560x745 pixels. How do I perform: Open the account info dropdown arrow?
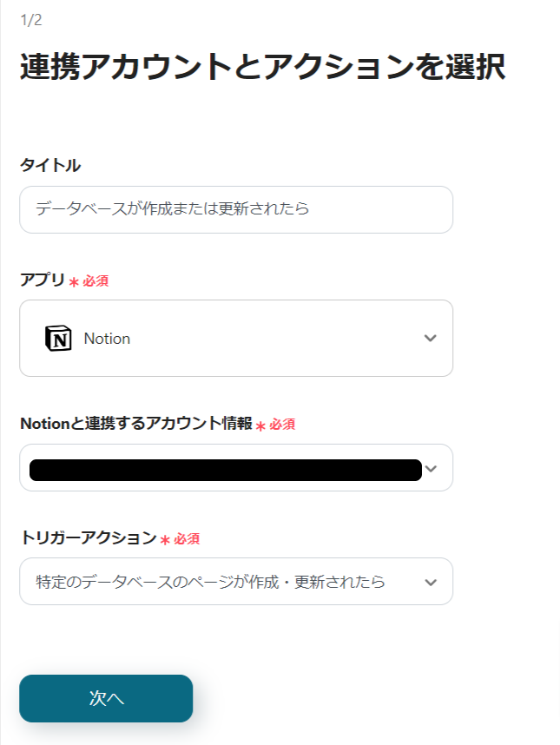(432, 469)
